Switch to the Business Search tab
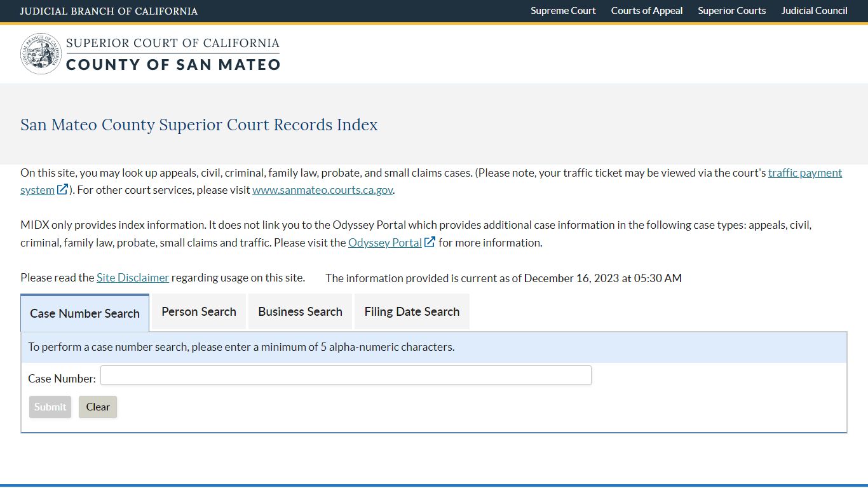 coord(300,311)
